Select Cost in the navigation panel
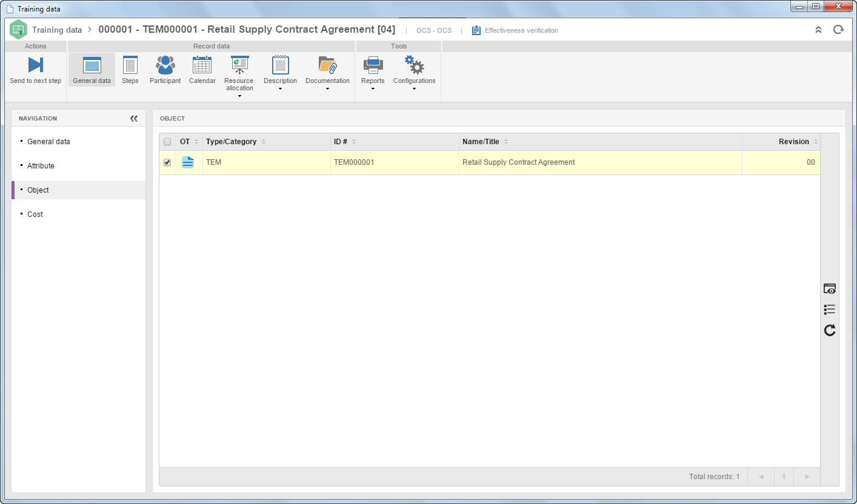Screen dimensions: 857x504 [35, 214]
